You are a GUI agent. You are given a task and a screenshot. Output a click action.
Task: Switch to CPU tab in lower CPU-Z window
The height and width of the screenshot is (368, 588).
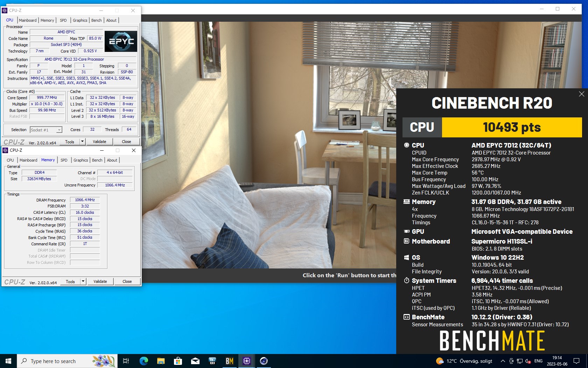[x=10, y=160]
